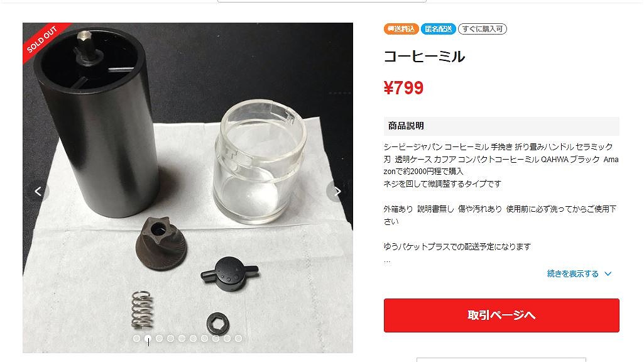Select the seventh image carousel dot

(x=205, y=338)
